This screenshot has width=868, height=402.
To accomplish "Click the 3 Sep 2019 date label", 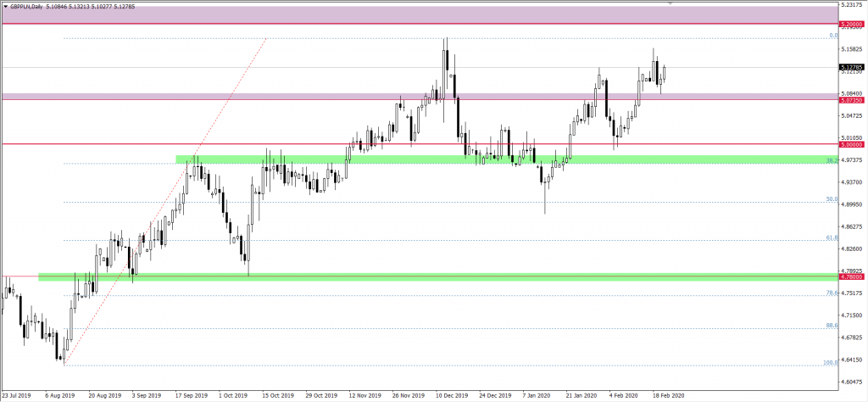I will tap(147, 396).
